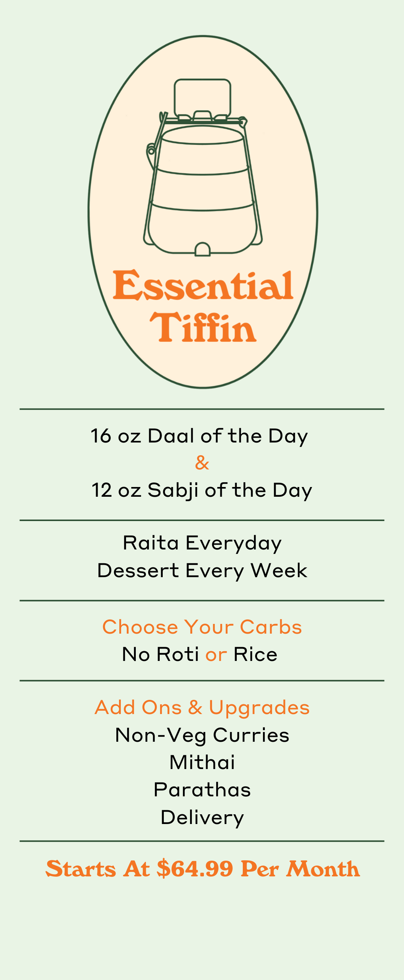Click the 'Essential' title text
This screenshot has width=404, height=980.
coord(203,285)
